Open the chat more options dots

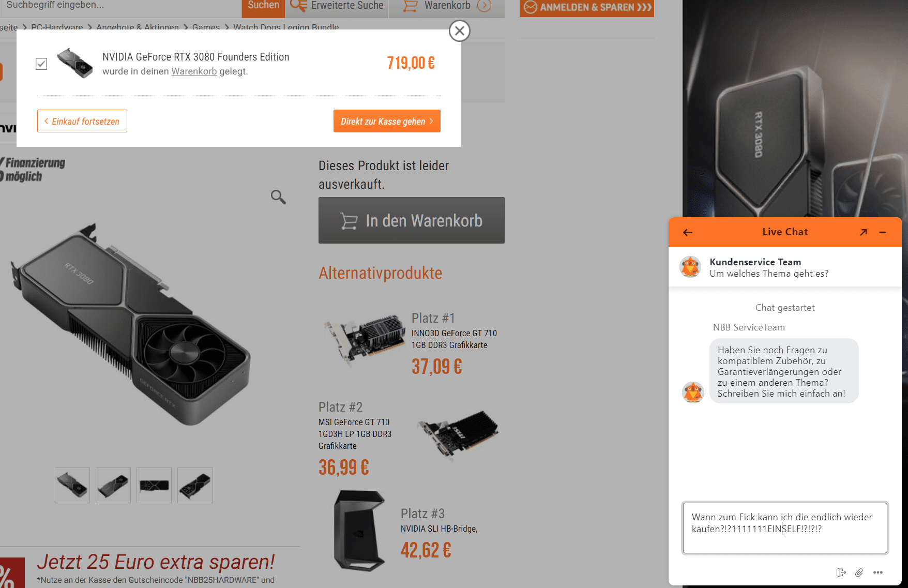pyautogui.click(x=878, y=572)
